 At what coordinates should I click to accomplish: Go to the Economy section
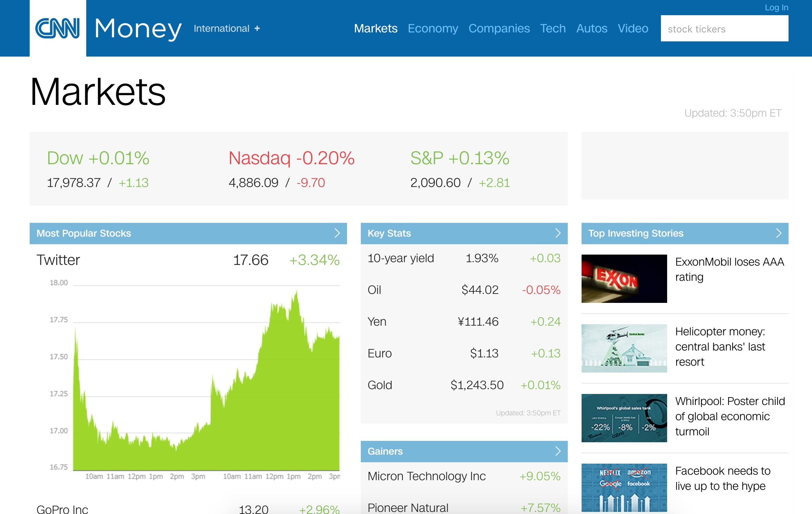coord(433,28)
